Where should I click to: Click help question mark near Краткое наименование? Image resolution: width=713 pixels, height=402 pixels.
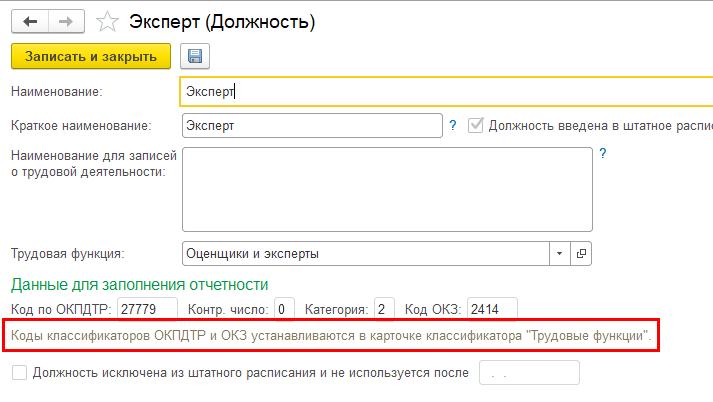pyautogui.click(x=453, y=126)
